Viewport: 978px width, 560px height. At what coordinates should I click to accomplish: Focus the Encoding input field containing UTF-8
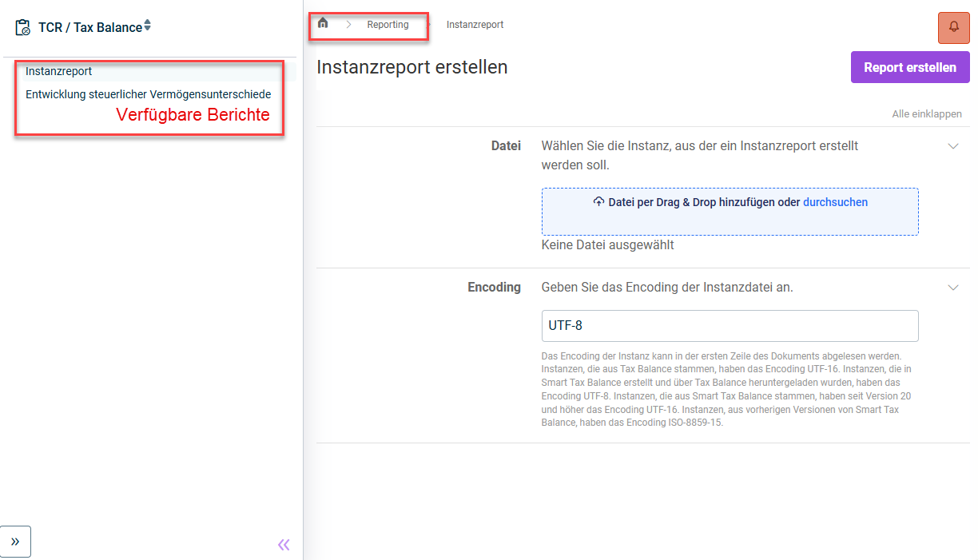point(730,326)
